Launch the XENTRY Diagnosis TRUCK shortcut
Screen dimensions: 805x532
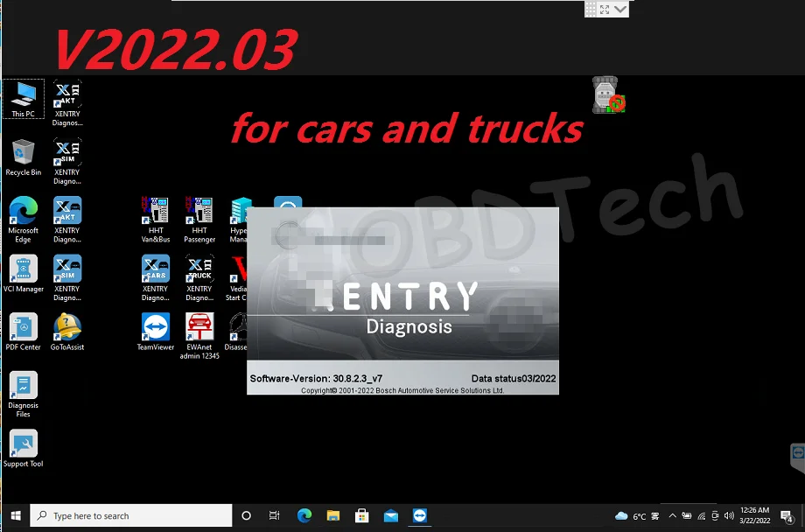point(199,277)
